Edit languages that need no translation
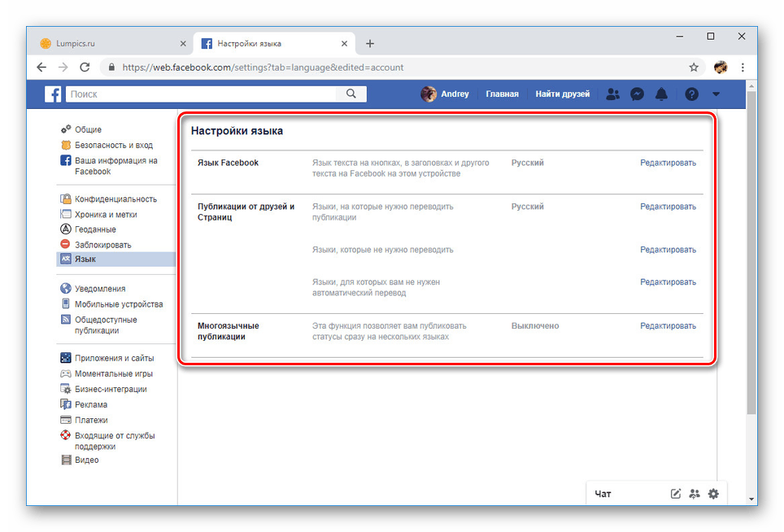Screen dimensions: 784x532 click(x=668, y=250)
